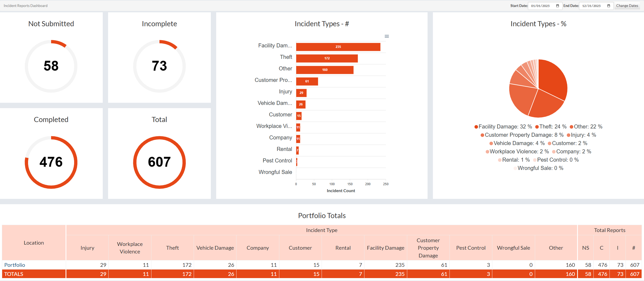This screenshot has height=281, width=644.
Task: Click the Facility Damage column header
Action: tap(385, 248)
